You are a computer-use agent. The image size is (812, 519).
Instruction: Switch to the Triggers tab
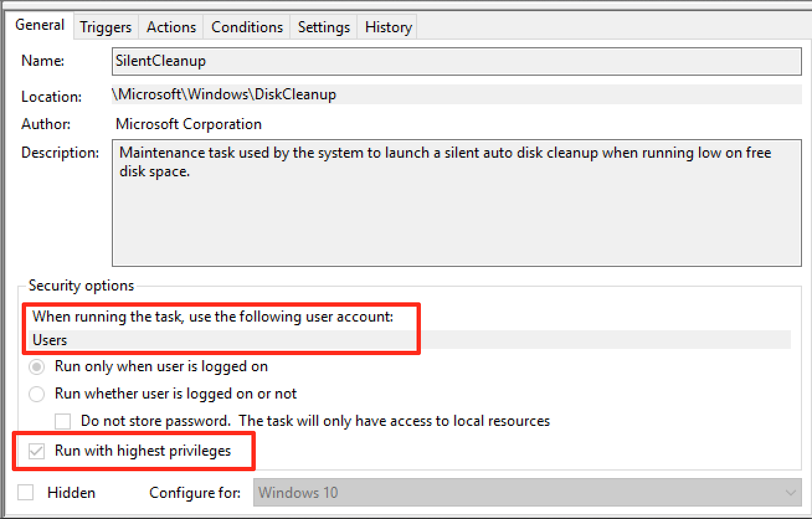point(106,27)
